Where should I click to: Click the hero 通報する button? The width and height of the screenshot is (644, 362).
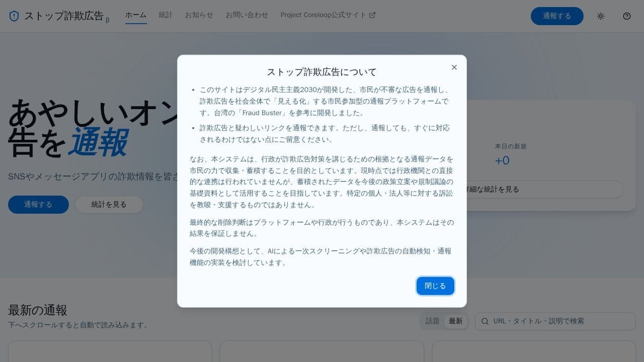[x=38, y=205]
